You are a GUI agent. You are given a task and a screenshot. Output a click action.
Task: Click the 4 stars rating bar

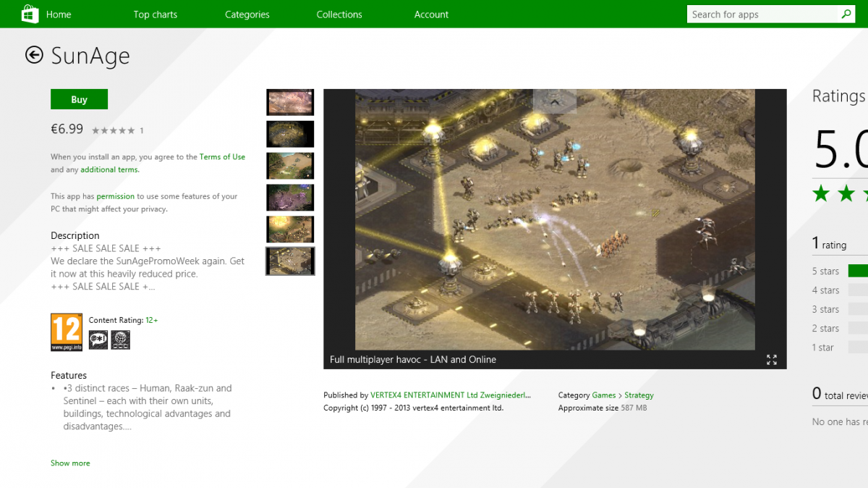858,290
